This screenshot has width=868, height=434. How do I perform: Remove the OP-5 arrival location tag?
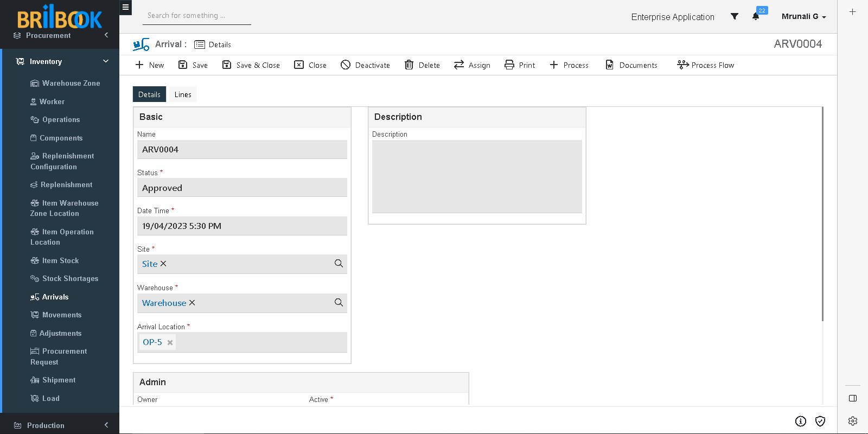[170, 342]
